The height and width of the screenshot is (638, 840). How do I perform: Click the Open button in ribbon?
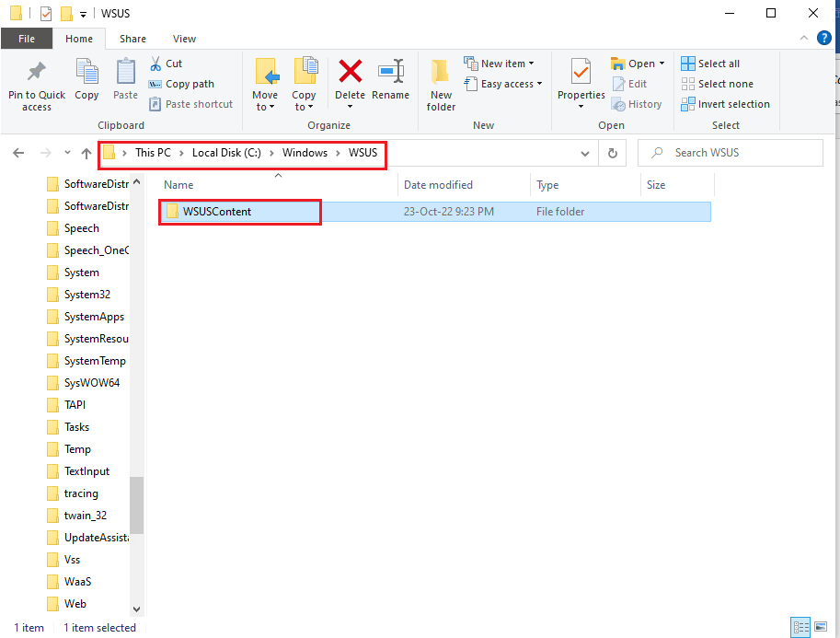pyautogui.click(x=633, y=64)
